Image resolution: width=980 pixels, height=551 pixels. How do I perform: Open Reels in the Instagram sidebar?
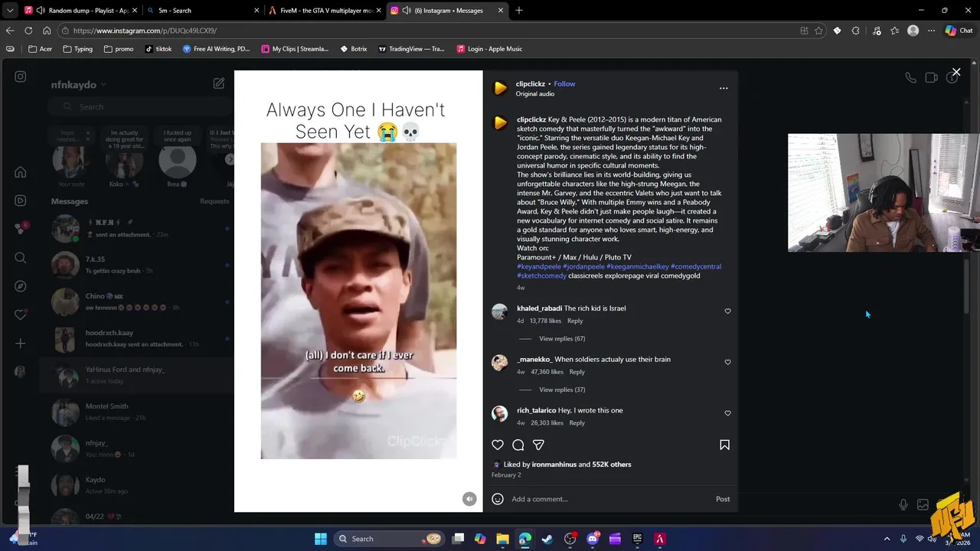[x=21, y=201]
